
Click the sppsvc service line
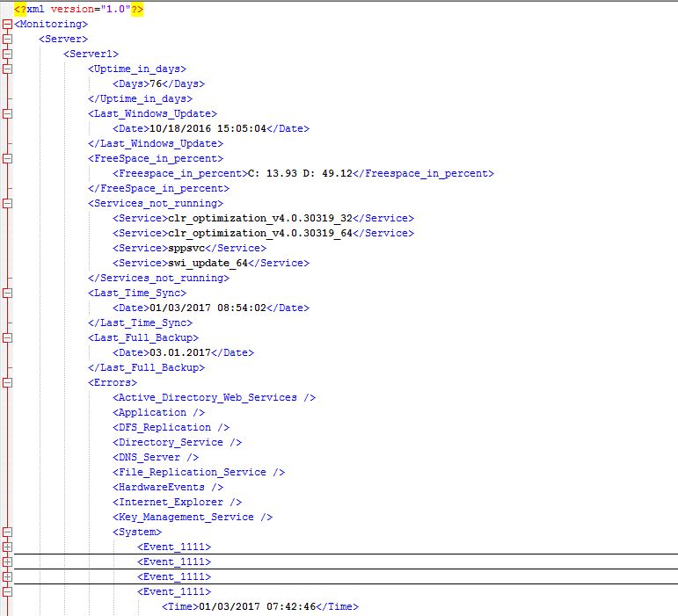click(x=189, y=248)
